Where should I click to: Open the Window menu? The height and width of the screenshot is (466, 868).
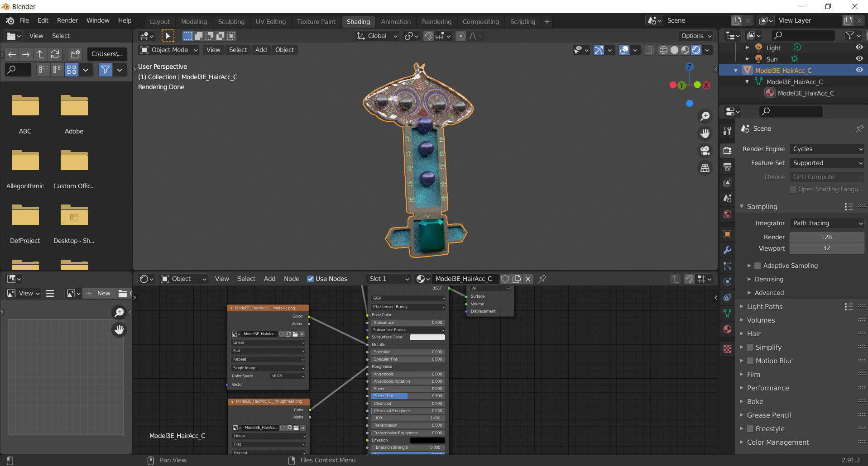coord(98,20)
